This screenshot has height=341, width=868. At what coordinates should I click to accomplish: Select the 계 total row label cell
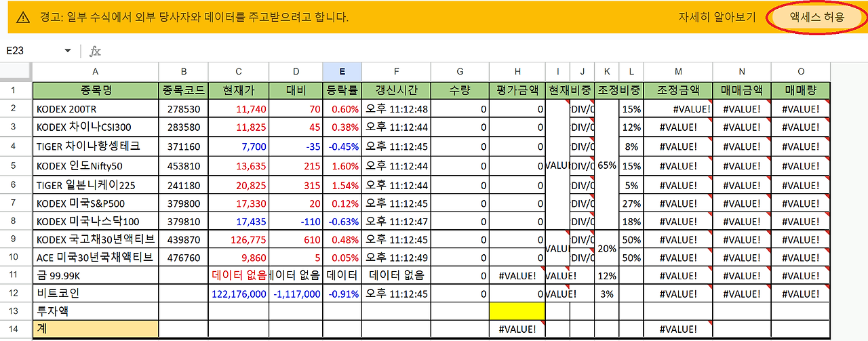pos(96,329)
